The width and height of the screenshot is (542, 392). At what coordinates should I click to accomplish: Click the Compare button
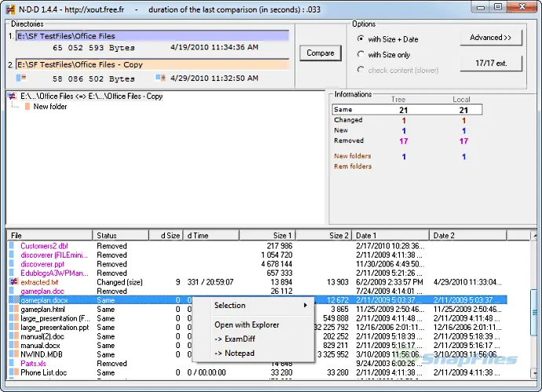point(320,53)
